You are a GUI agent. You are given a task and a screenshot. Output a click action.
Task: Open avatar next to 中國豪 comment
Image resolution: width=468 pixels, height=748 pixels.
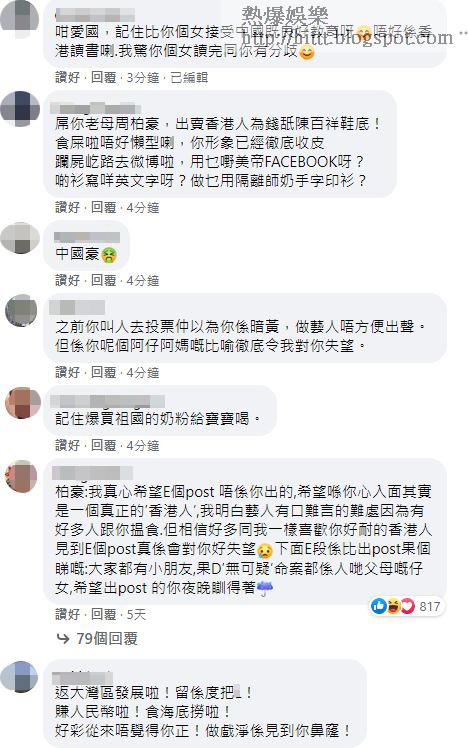coord(20,238)
